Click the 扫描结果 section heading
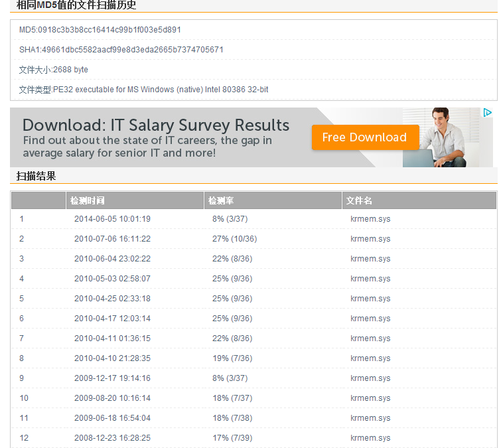Image resolution: width=499 pixels, height=448 pixels. pos(36,176)
